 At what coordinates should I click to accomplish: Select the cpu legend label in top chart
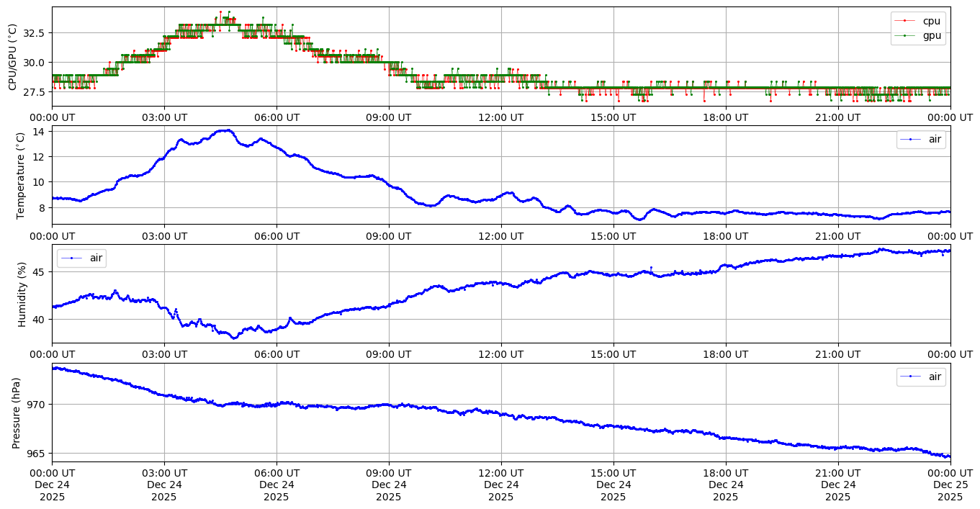[932, 21]
